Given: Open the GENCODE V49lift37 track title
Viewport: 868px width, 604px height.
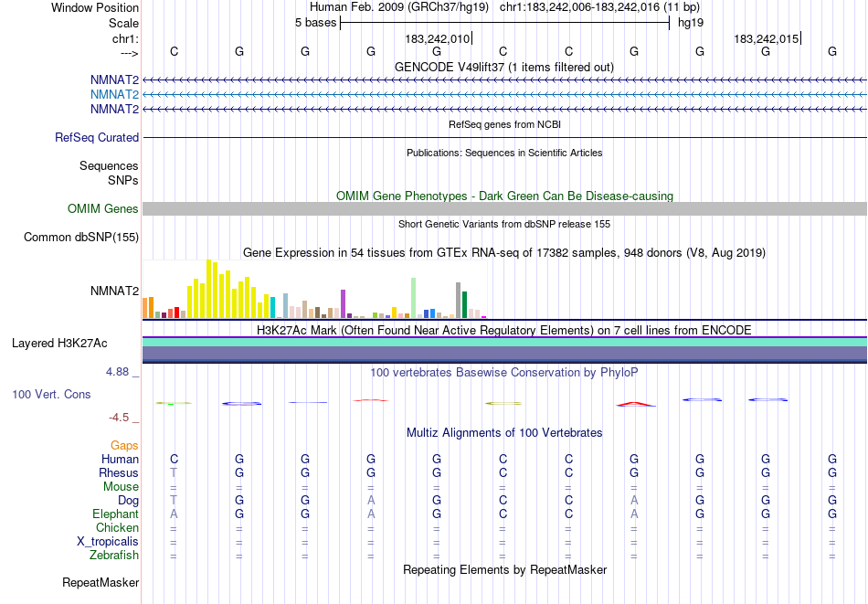Looking at the screenshot, I should (504, 67).
